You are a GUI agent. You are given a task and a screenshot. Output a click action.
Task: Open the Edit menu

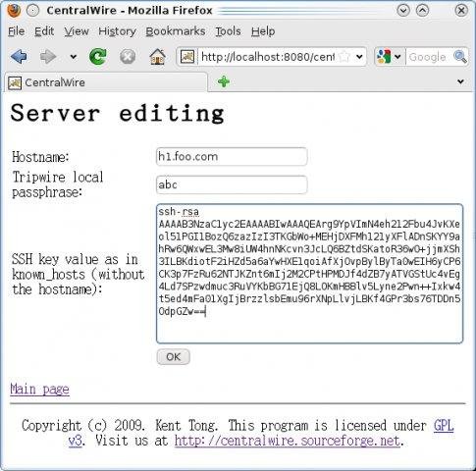tap(44, 31)
